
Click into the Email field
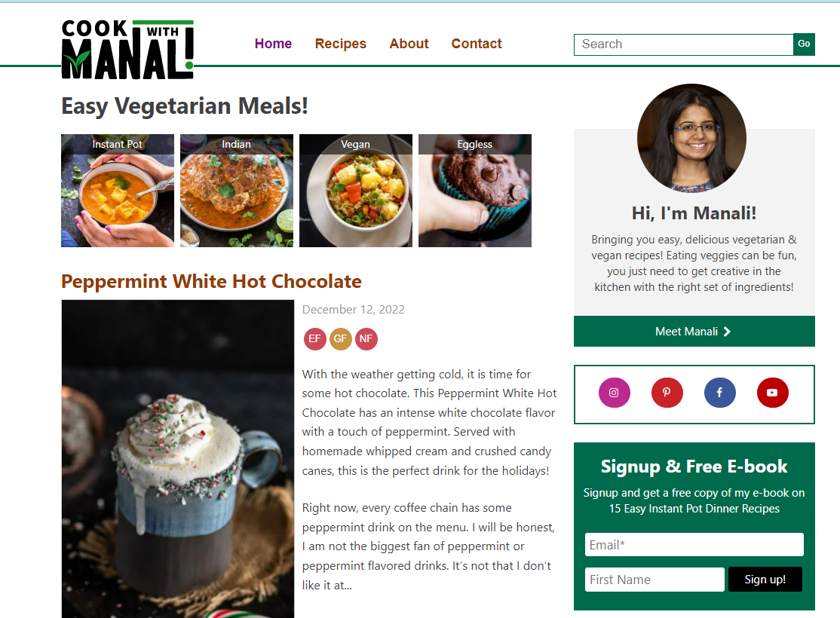click(x=694, y=545)
